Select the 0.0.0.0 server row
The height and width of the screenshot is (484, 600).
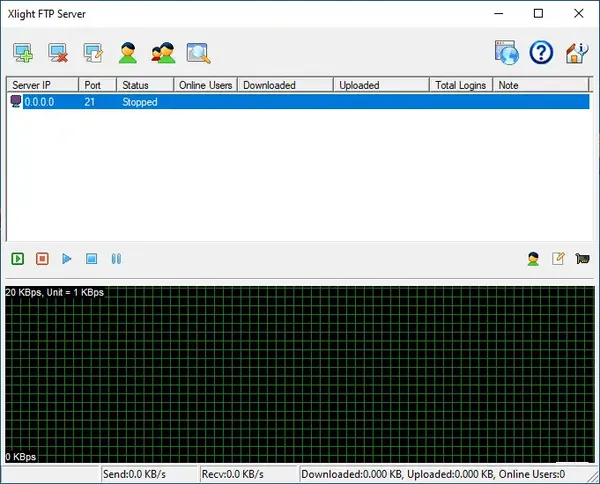point(298,102)
